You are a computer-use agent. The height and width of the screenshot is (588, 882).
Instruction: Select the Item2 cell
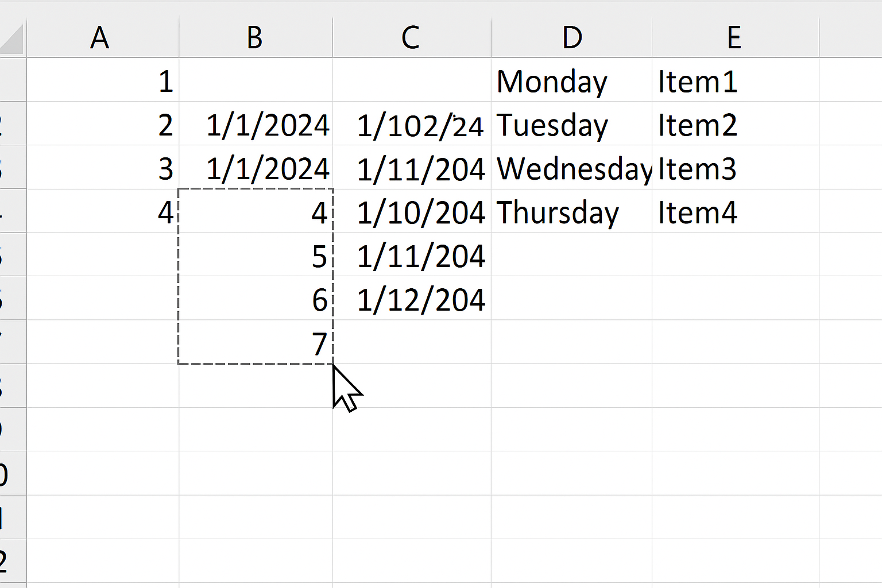[x=735, y=123]
